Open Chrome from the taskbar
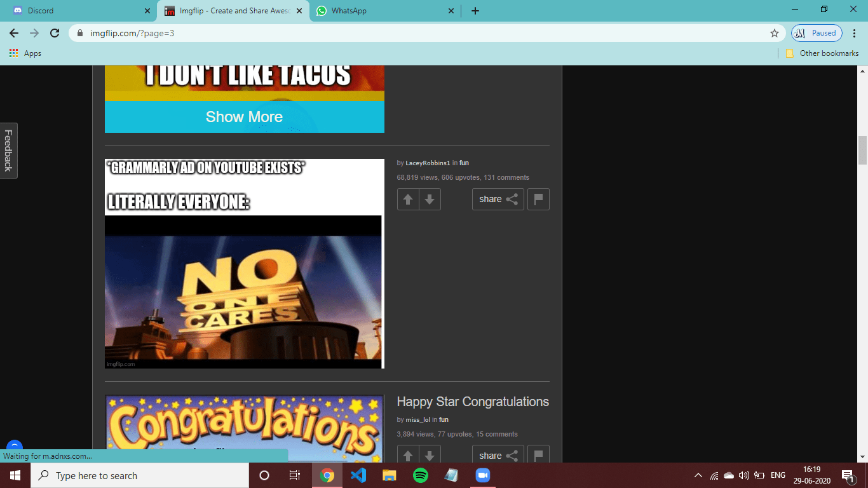 (327, 475)
